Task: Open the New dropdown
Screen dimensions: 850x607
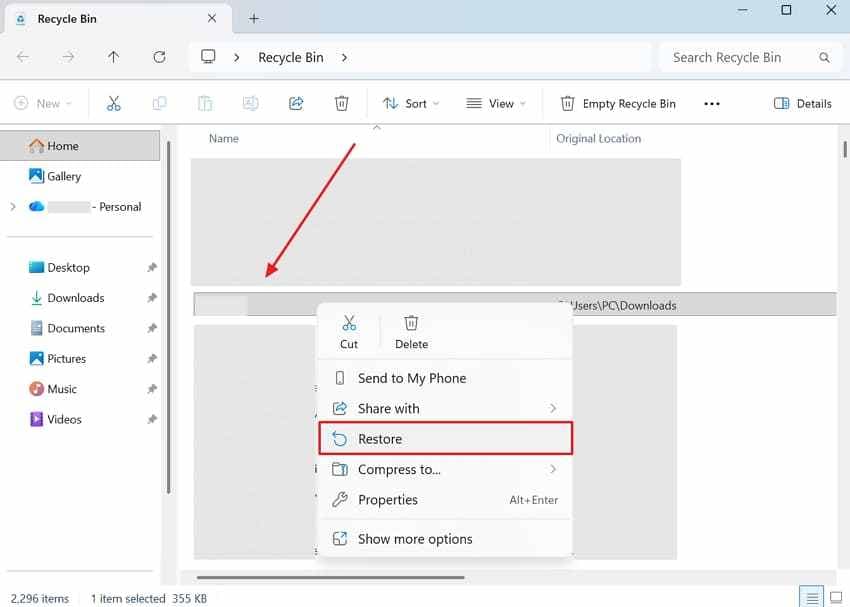Action: 43,104
